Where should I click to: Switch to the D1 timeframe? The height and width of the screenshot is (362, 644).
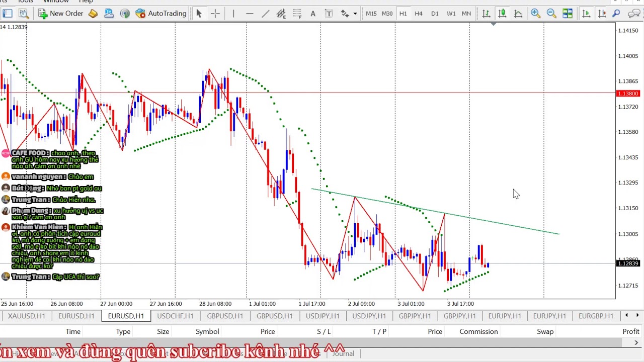click(x=435, y=14)
